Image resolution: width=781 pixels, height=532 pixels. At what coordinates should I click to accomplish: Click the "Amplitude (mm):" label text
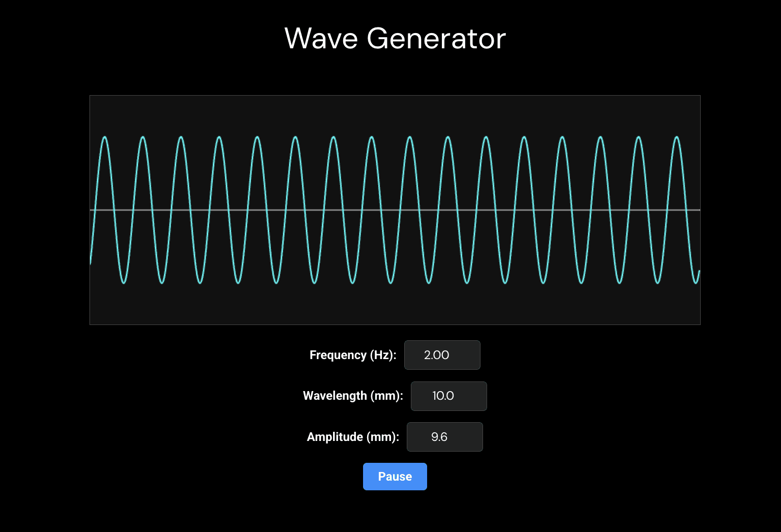point(353,437)
